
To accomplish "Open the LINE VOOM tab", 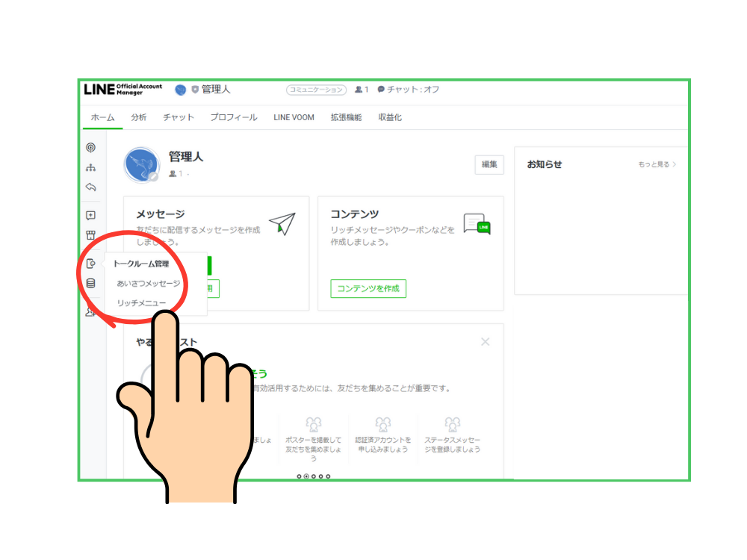I will [x=293, y=117].
